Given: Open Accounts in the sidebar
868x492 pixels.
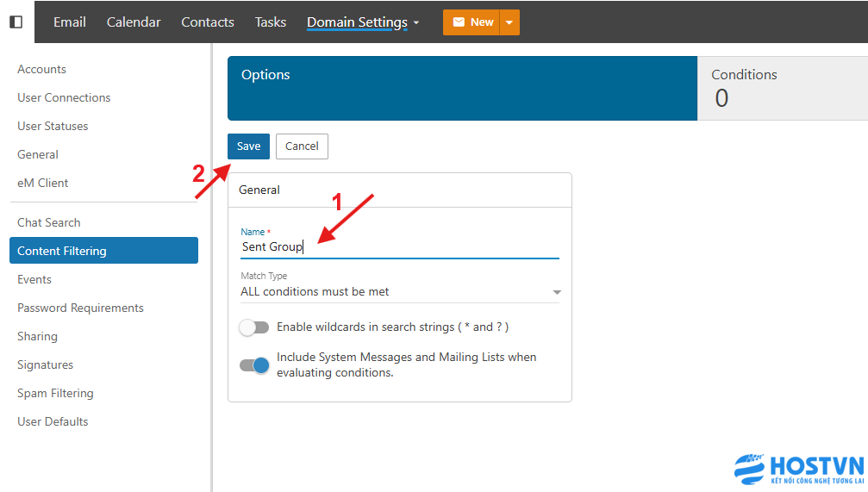Looking at the screenshot, I should (x=41, y=69).
